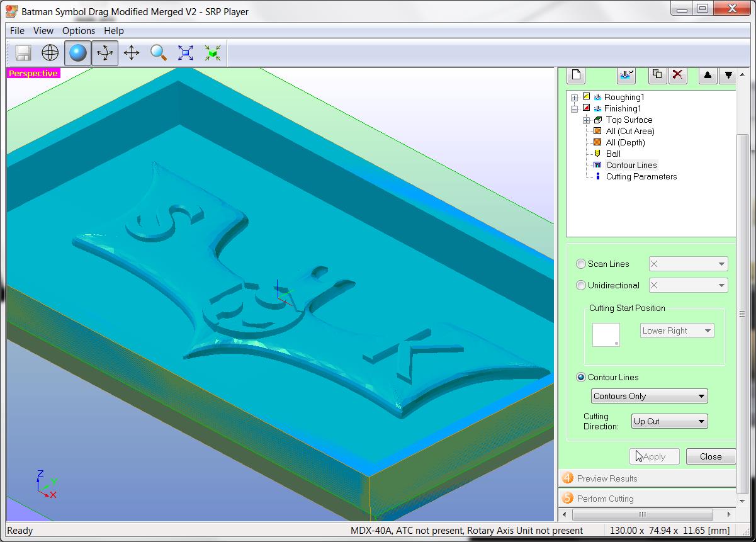
Task: Open the Help menu
Action: click(x=114, y=30)
